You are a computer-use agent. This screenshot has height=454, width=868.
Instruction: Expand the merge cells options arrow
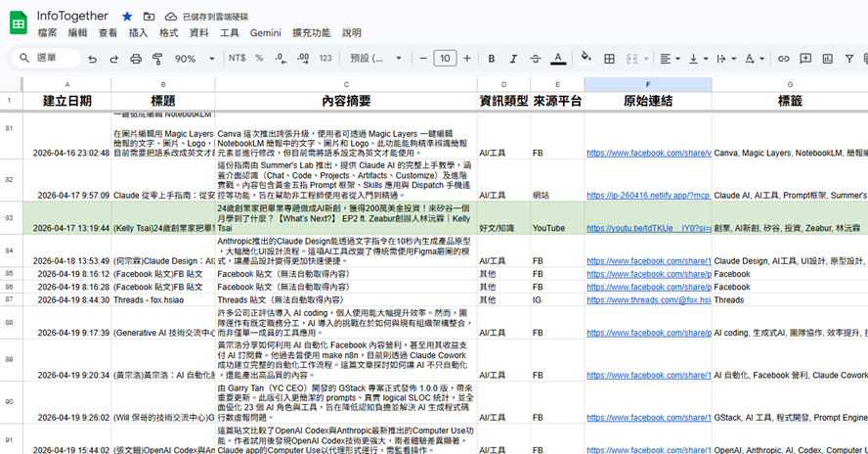[646, 58]
